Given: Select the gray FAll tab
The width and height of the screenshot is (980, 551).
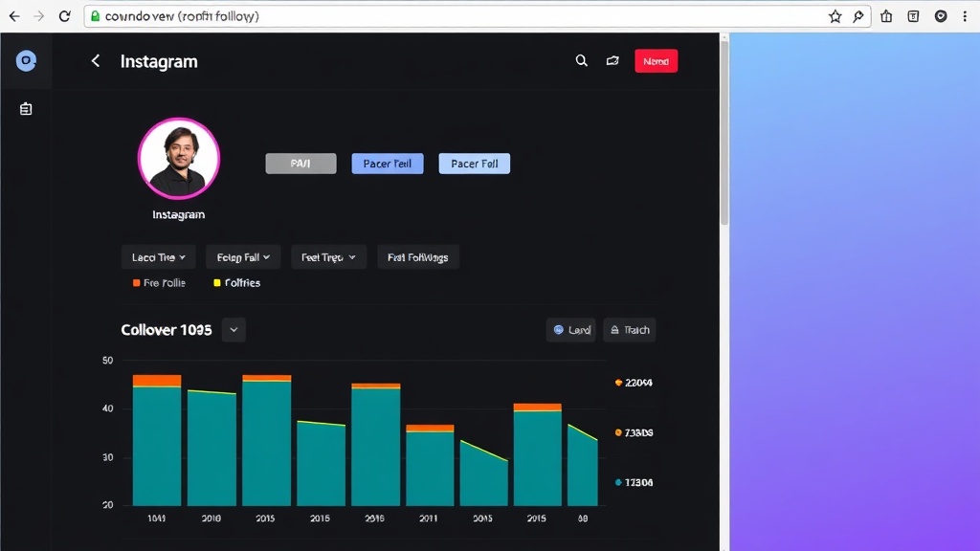Looking at the screenshot, I should 301,164.
